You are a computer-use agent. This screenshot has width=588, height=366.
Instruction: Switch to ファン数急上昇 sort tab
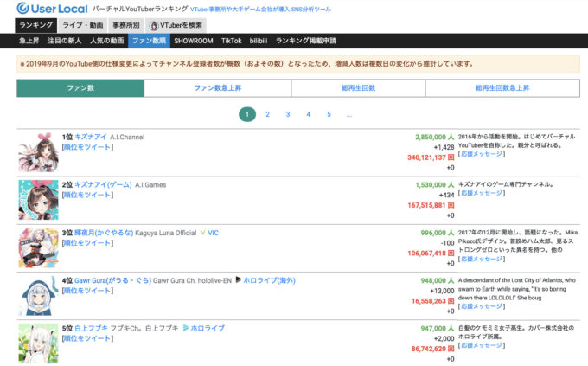click(218, 88)
